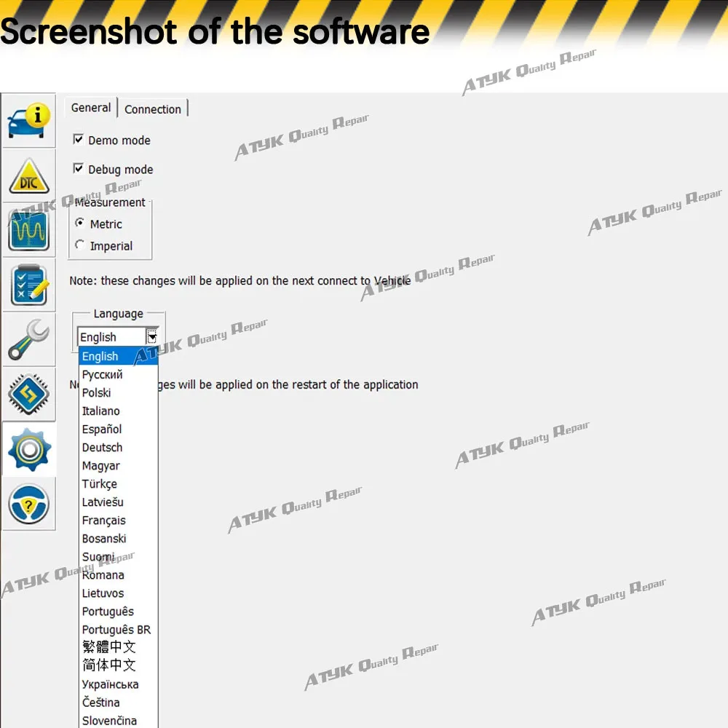
Task: Open the ECU chip programming icon
Action: coord(29,395)
